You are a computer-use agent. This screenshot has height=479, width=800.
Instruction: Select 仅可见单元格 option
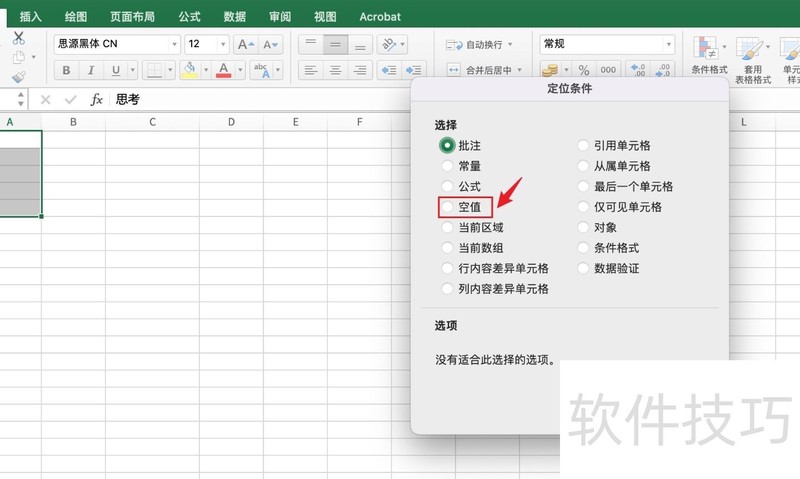584,207
